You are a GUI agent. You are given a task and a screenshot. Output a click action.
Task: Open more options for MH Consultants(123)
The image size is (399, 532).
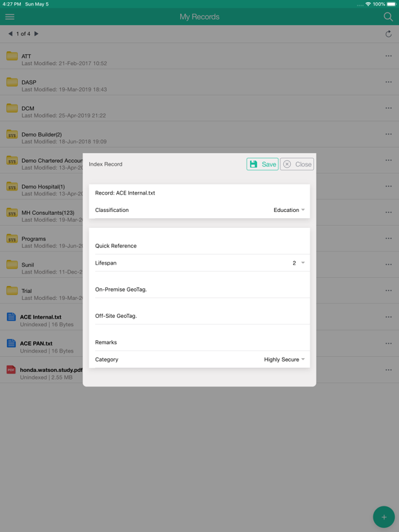[x=389, y=213]
